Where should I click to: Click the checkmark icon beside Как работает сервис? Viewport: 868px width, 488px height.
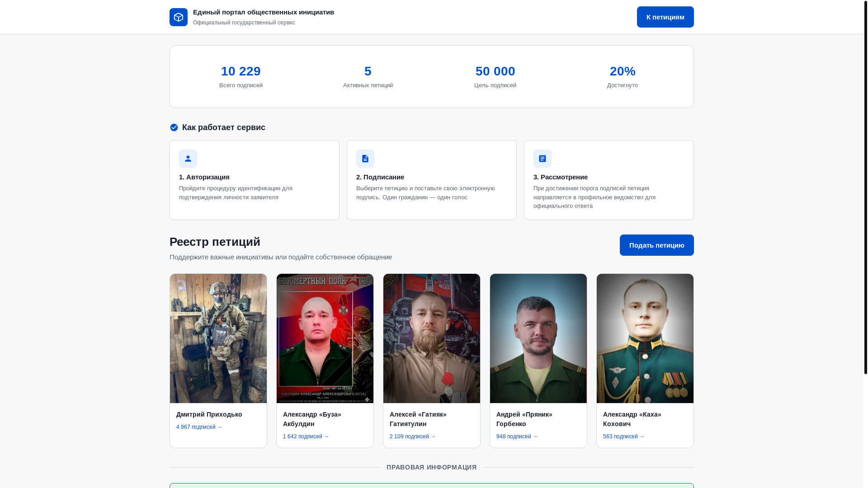coord(174,127)
